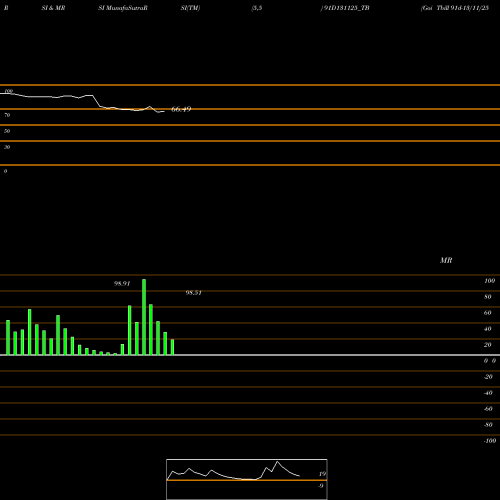Click the RSI line end near 66.49
500x500 pixels.
point(163,111)
